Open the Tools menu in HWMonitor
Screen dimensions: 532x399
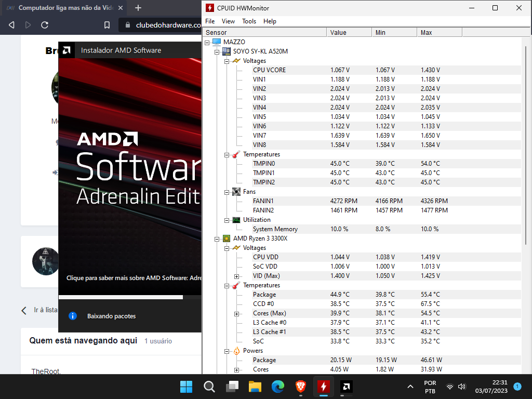point(249,21)
